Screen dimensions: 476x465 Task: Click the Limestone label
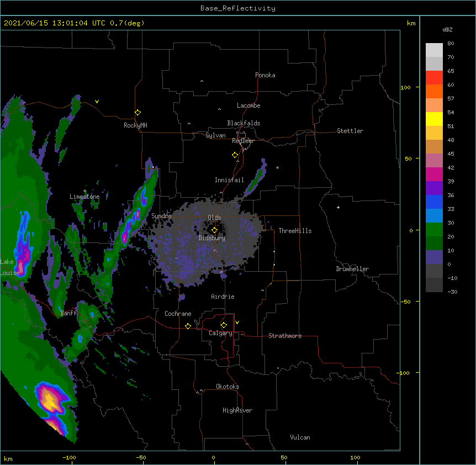[84, 197]
